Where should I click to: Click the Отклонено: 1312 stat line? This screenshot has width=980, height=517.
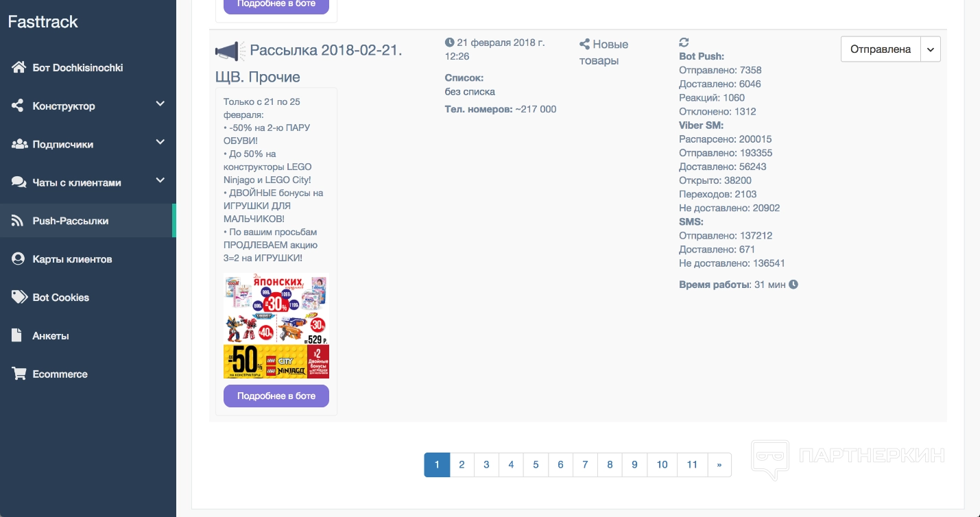pos(717,112)
